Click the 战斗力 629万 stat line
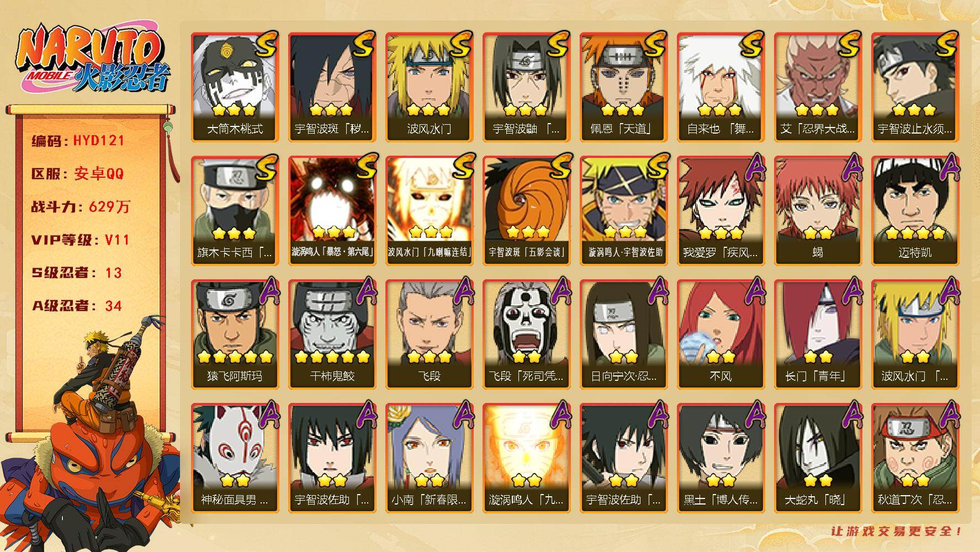Image resolution: width=980 pixels, height=552 pixels. [x=81, y=207]
